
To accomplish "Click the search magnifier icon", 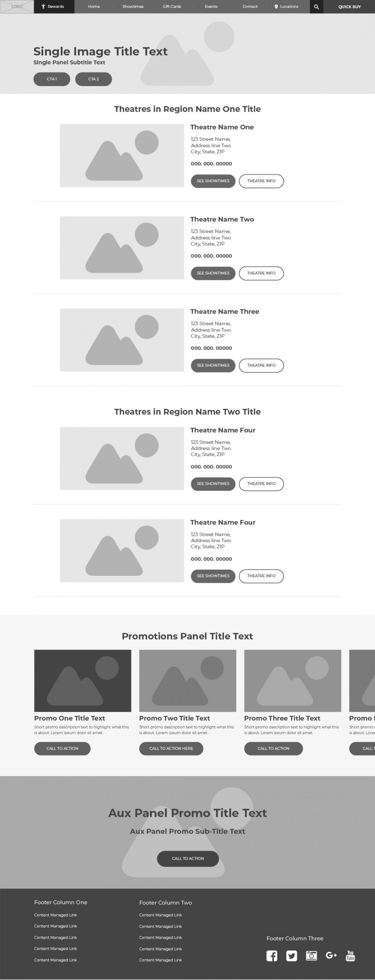I will (316, 7).
